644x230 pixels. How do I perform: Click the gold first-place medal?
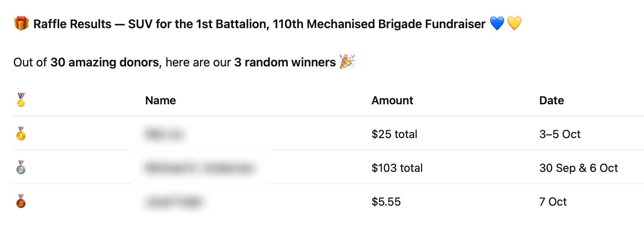tap(21, 134)
